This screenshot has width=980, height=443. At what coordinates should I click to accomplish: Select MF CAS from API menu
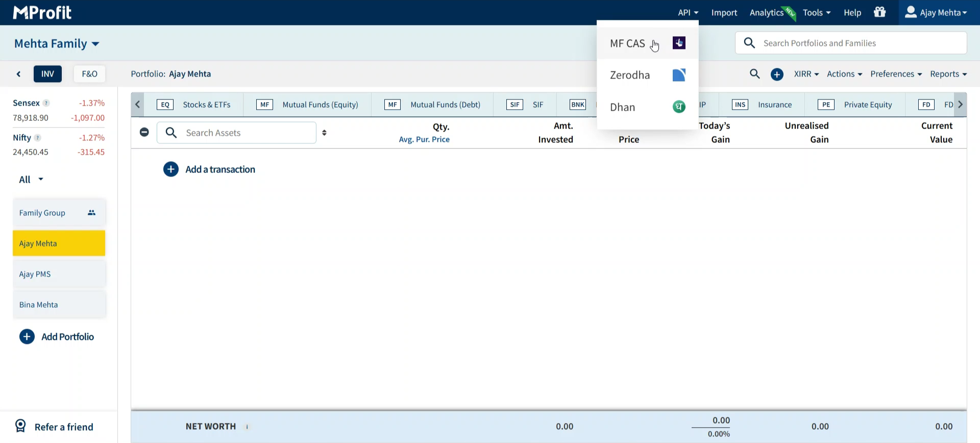(x=648, y=43)
